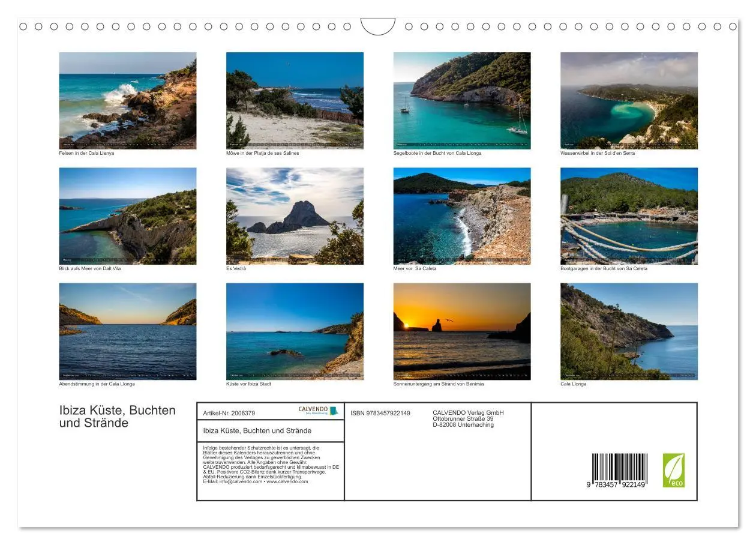Select the December Cala Llonga cliff photo
Image resolution: width=756 pixels, height=545 pixels.
pos(629,331)
